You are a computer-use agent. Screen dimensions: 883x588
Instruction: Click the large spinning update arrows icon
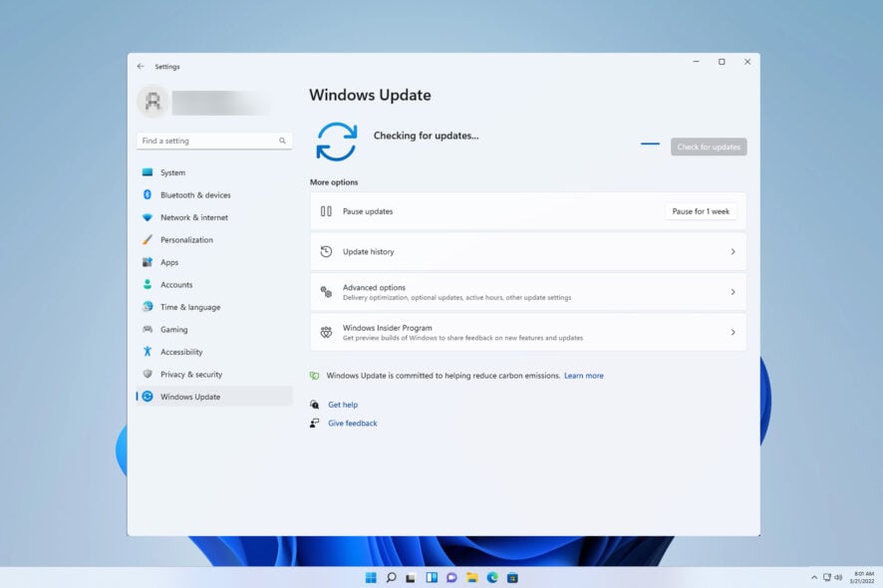[x=336, y=142]
